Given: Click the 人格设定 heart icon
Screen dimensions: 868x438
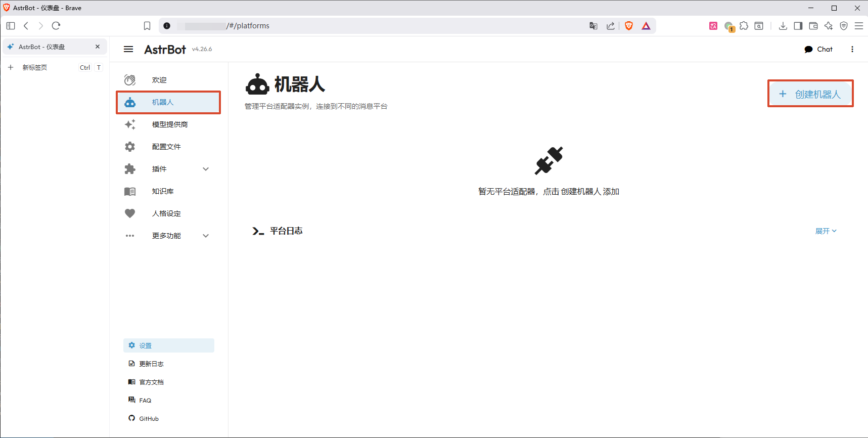Looking at the screenshot, I should [130, 213].
